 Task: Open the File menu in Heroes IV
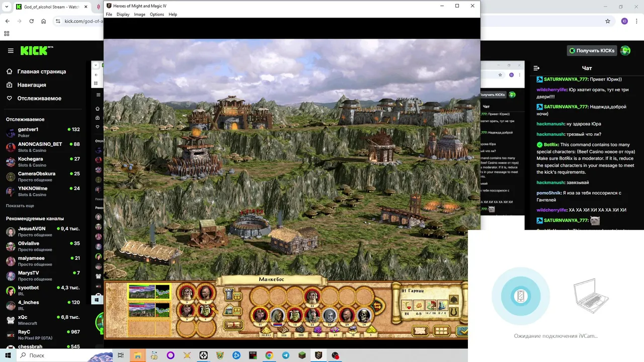point(109,15)
